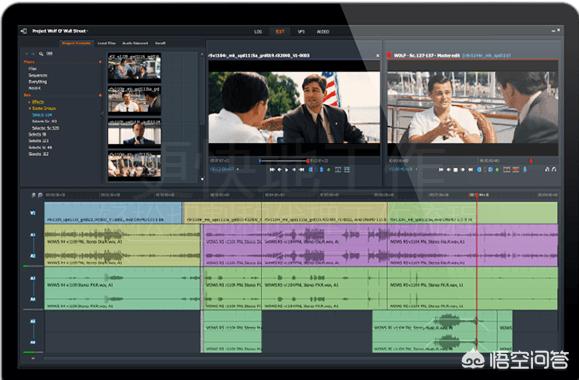Collapse the Bins section arrow
Screen dimensions: 579x380
pyautogui.click(x=100, y=95)
